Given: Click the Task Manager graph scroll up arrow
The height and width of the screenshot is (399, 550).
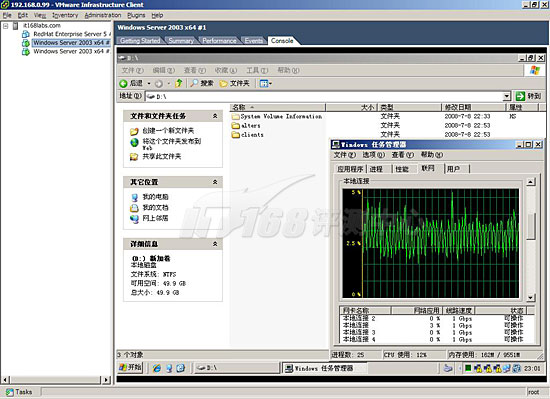Looking at the screenshot, I should (531, 182).
